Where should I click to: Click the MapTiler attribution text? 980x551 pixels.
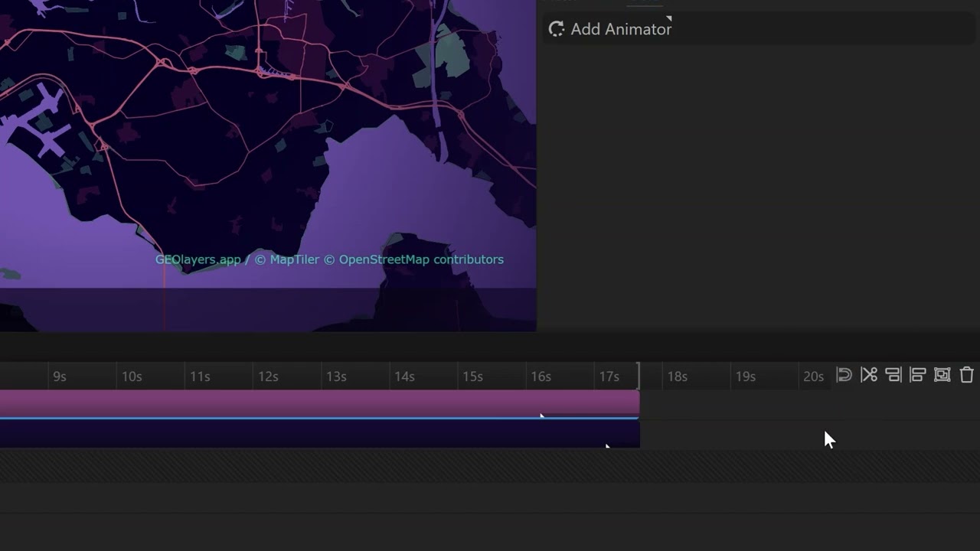coord(295,259)
